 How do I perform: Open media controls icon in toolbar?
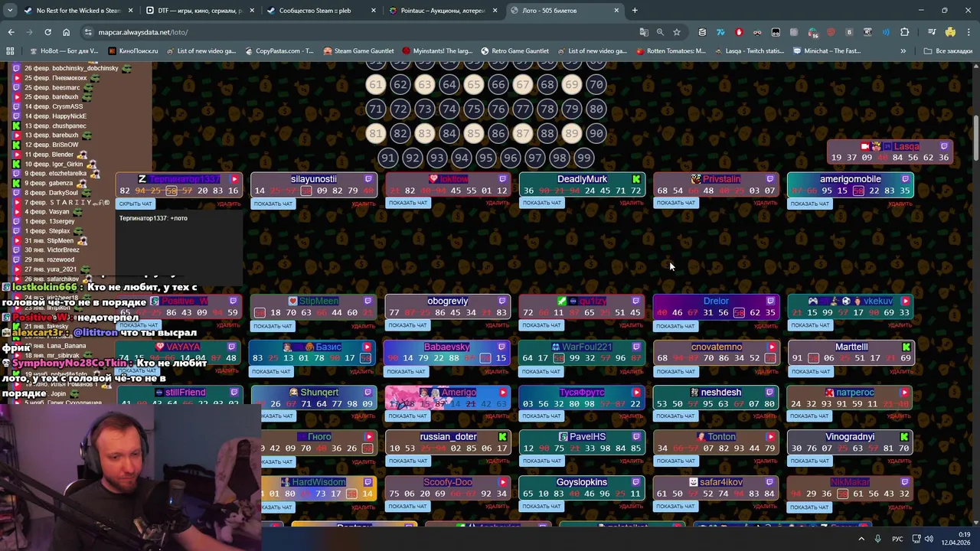click(932, 32)
